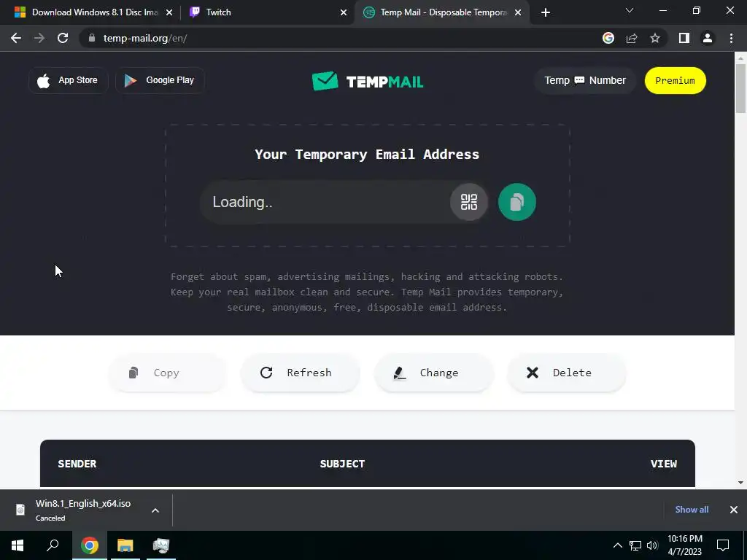The image size is (747, 560).
Task: Show hidden system tray icons
Action: [x=617, y=545]
